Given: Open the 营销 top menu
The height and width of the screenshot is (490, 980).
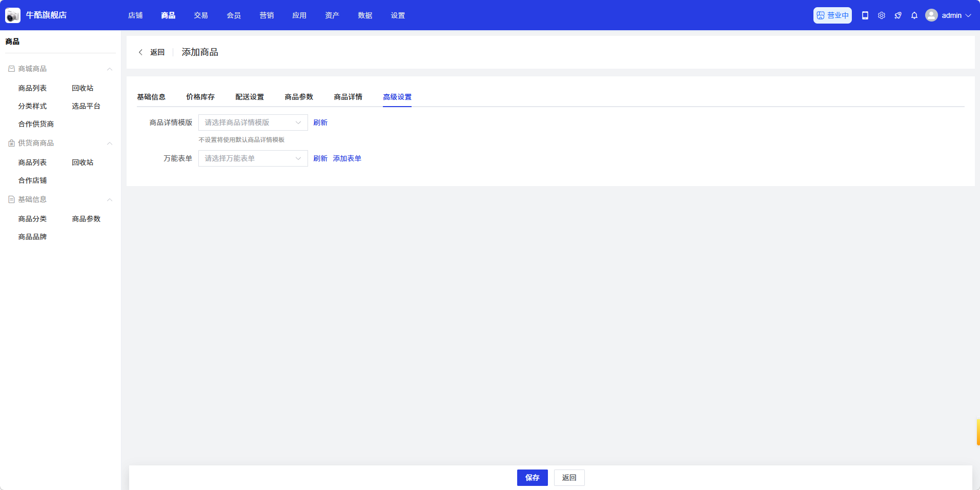Looking at the screenshot, I should (x=267, y=15).
